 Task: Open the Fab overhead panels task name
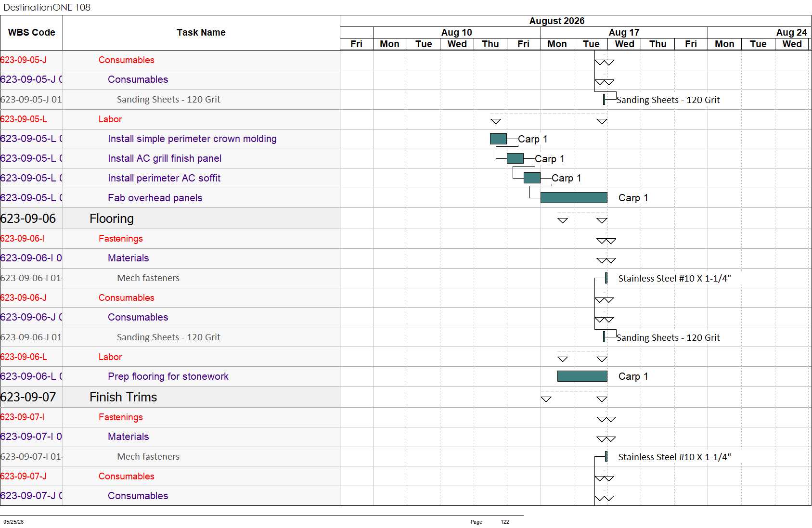pos(155,198)
